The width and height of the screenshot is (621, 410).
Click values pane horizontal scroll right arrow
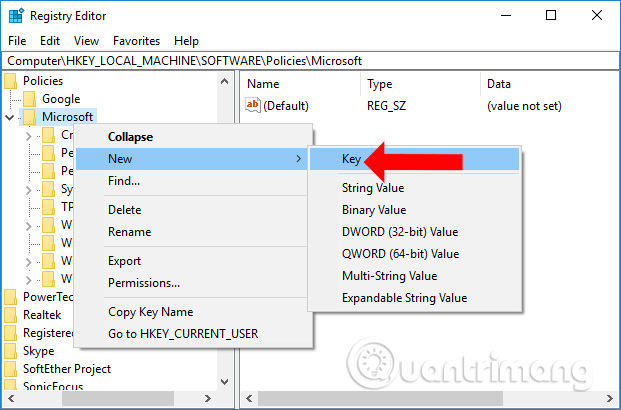click(610, 399)
